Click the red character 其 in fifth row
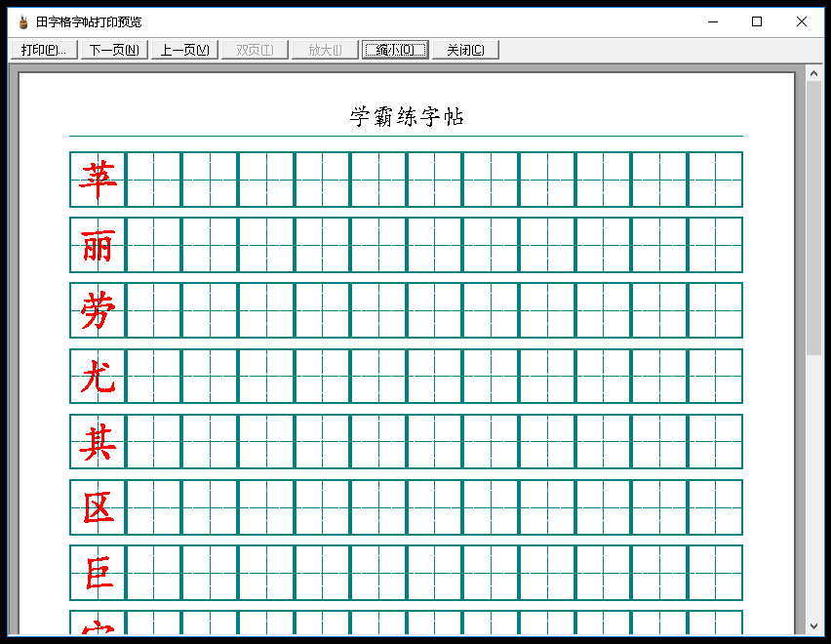The width and height of the screenshot is (831, 644). 99,441
